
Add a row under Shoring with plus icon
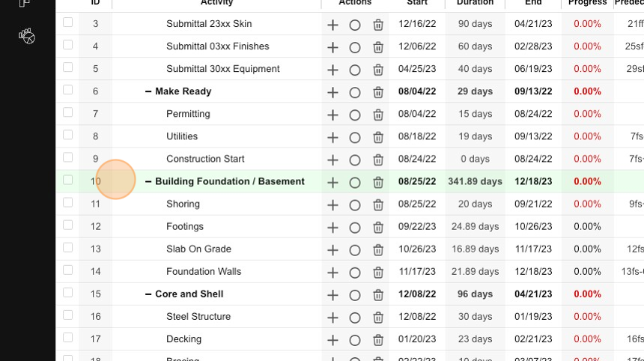click(332, 205)
